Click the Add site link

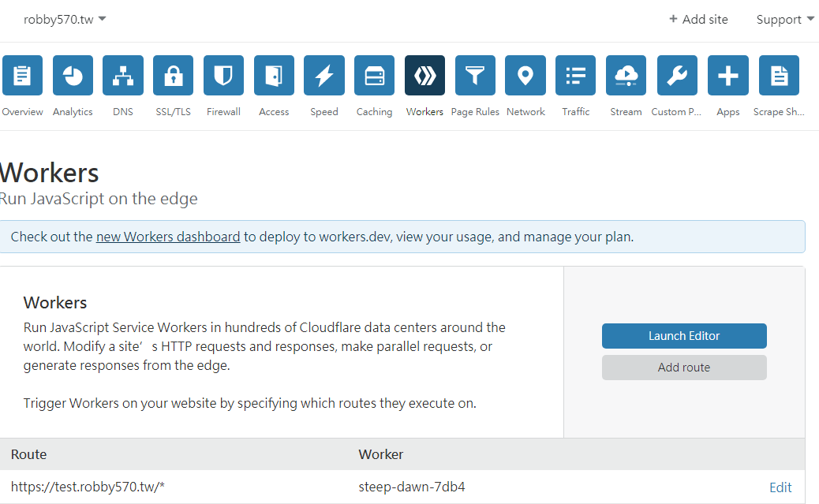coord(698,20)
